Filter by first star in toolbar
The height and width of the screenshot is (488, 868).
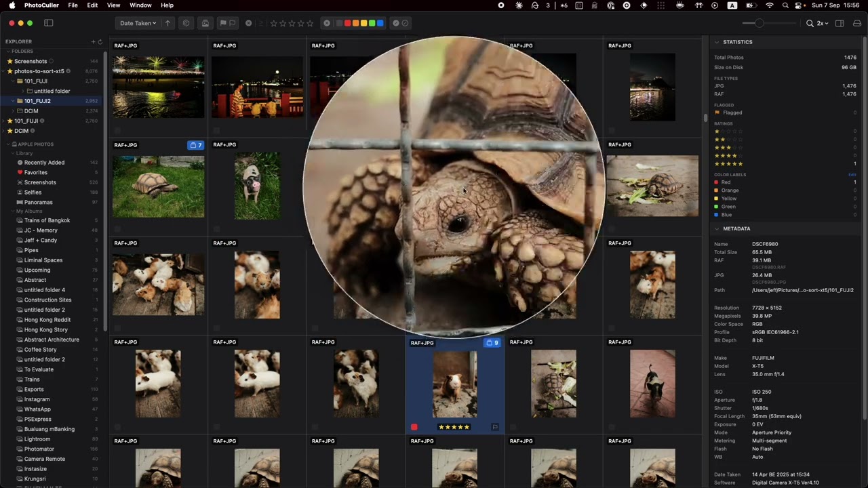(274, 23)
